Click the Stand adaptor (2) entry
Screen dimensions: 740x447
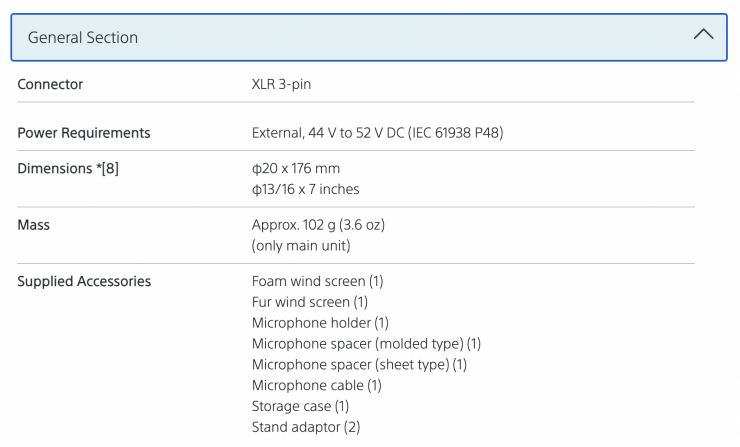pyautogui.click(x=308, y=428)
